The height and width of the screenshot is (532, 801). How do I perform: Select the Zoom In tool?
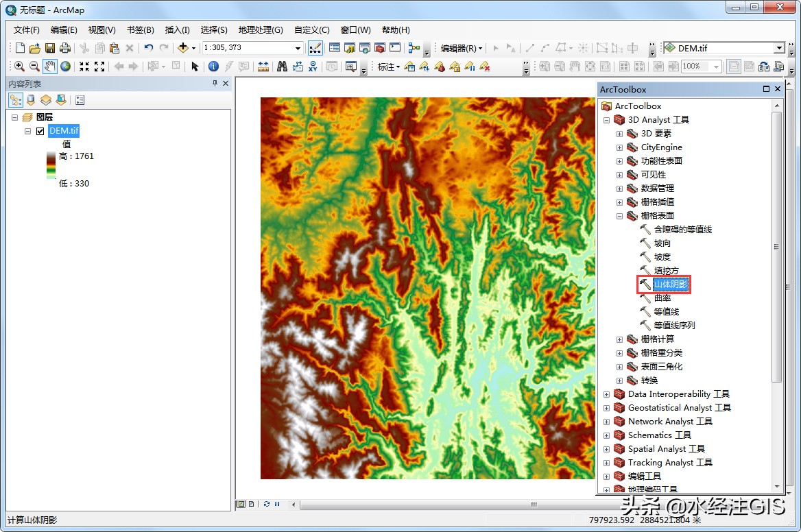click(19, 66)
